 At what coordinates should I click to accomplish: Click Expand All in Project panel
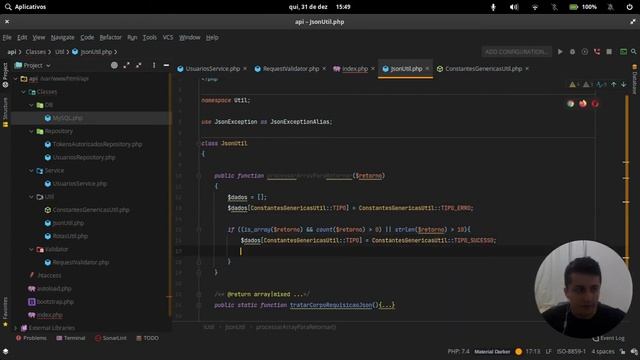[127, 65]
